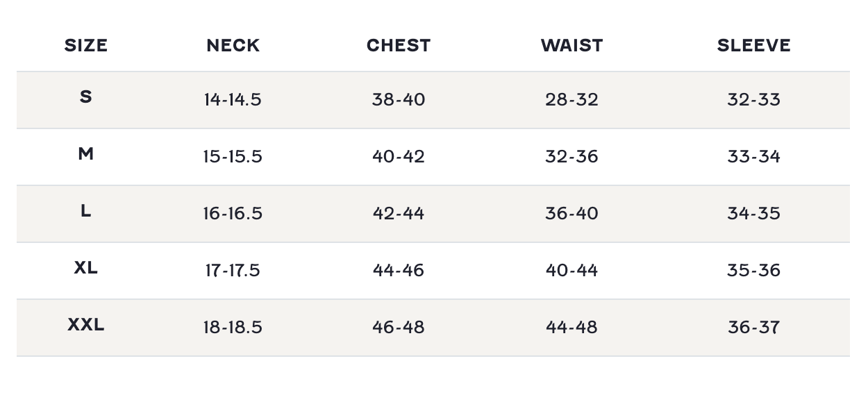This screenshot has width=868, height=404.
Task: Click the SIZE column header
Action: pos(85,46)
